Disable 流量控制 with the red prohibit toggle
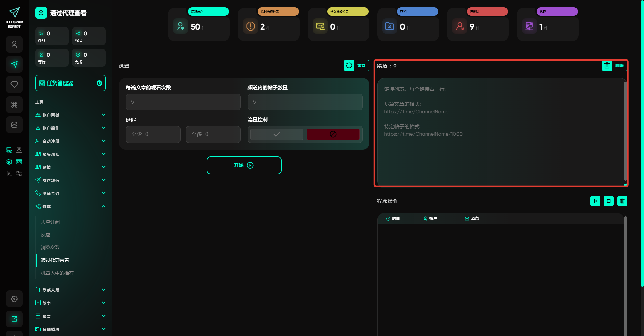The width and height of the screenshot is (644, 336). [x=333, y=134]
